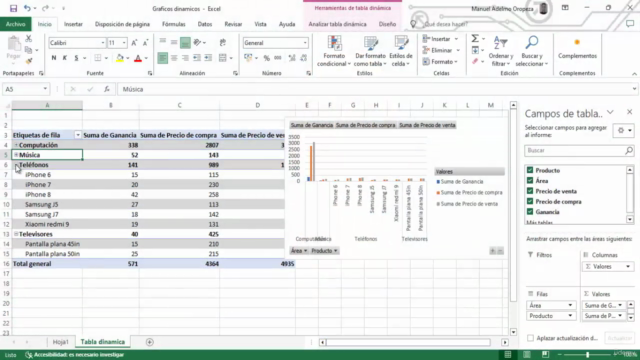This screenshot has height=360, width=640.
Task: Open Estilos de celda gallery
Action: (400, 51)
